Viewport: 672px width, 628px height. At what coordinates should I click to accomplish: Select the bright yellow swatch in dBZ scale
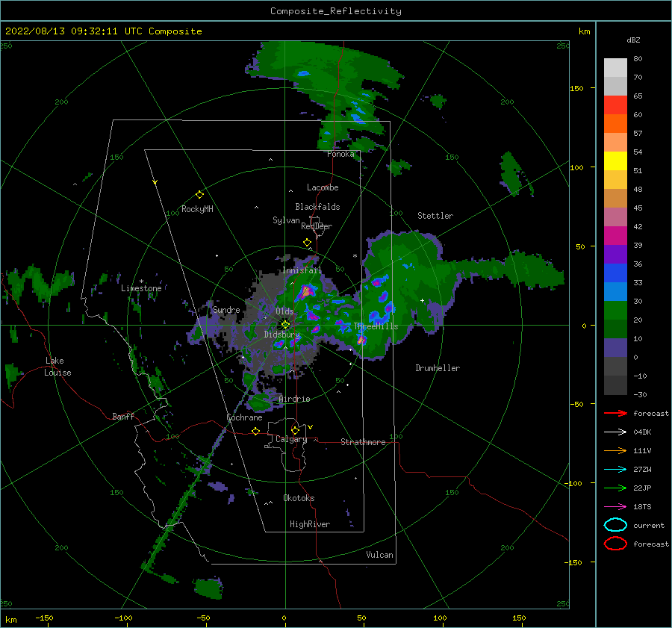coord(615,161)
